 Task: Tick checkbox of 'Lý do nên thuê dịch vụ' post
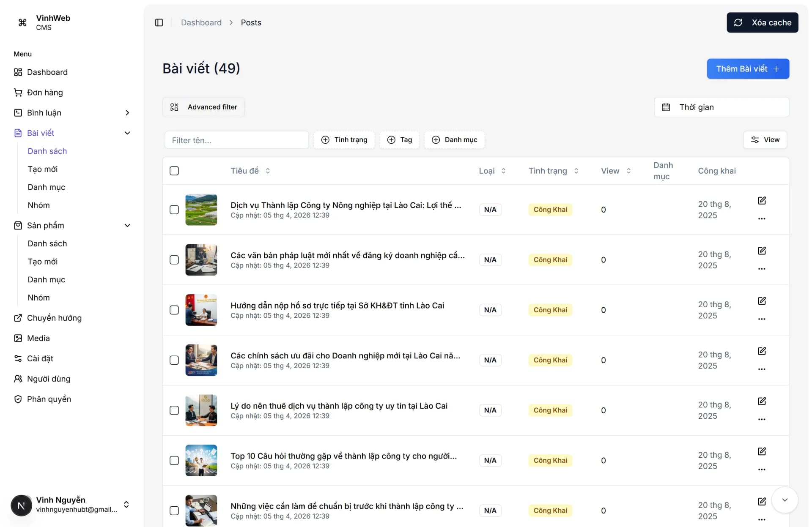point(174,410)
